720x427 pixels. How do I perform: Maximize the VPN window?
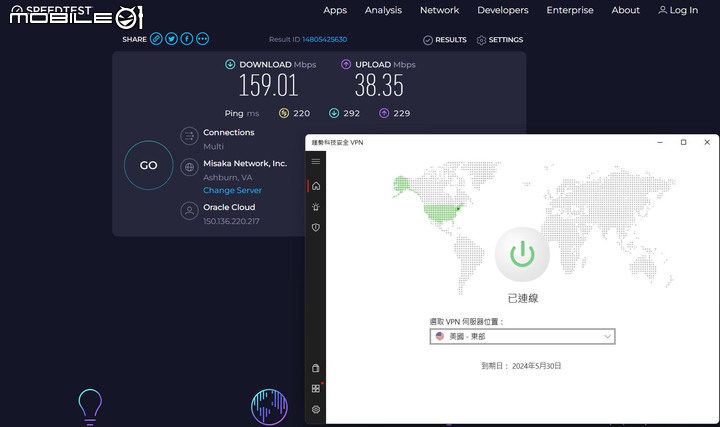683,142
